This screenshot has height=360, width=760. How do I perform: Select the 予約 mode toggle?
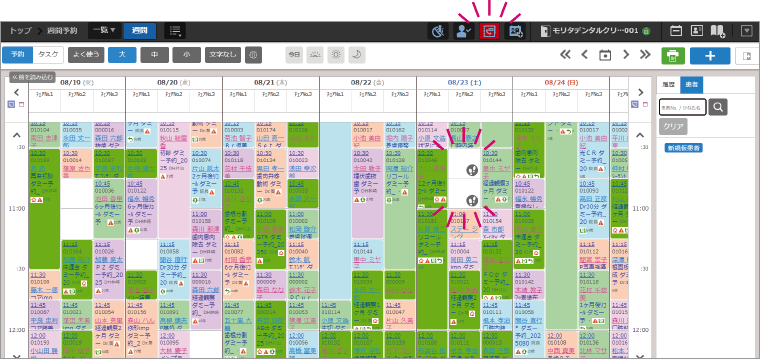tap(17, 55)
